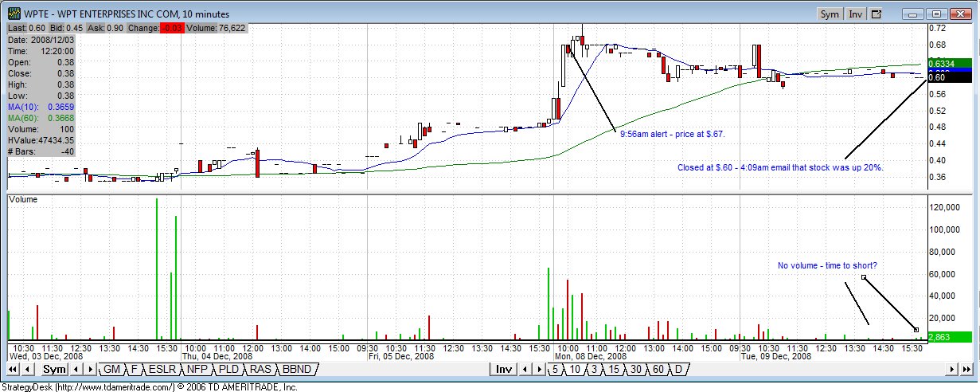Click the bottom Sym button near symbol tabs
Image resolution: width=980 pixels, height=392 pixels.
pos(54,370)
